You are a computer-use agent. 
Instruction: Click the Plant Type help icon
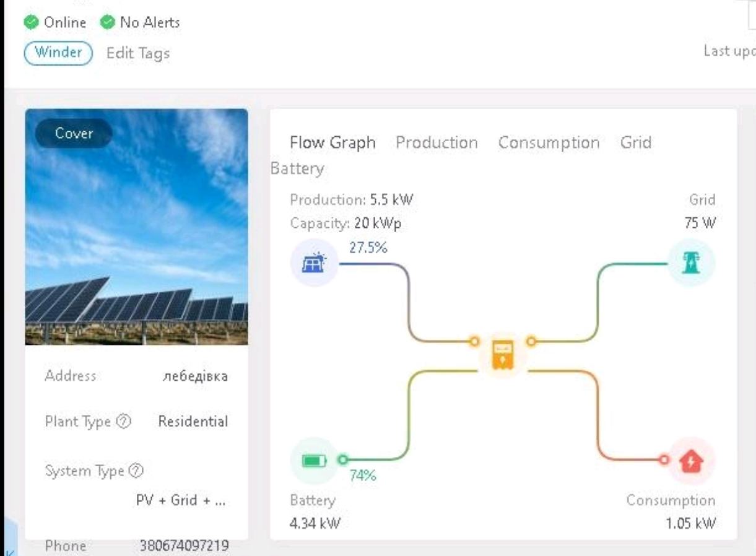point(124,422)
